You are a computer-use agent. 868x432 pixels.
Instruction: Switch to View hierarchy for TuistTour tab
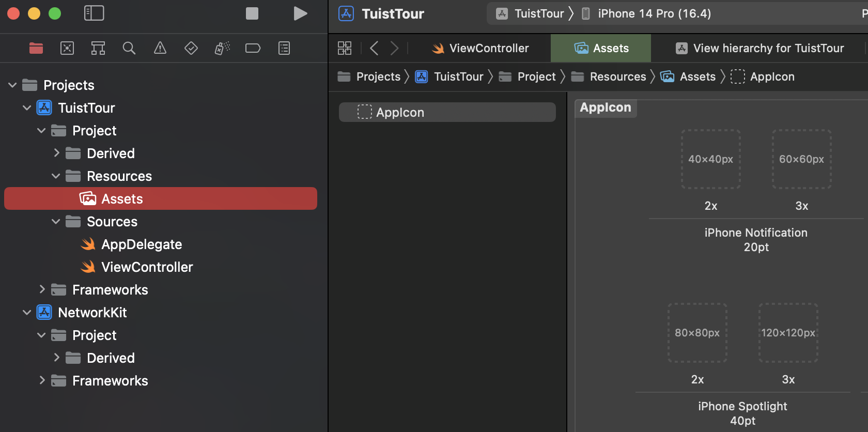pyautogui.click(x=760, y=48)
